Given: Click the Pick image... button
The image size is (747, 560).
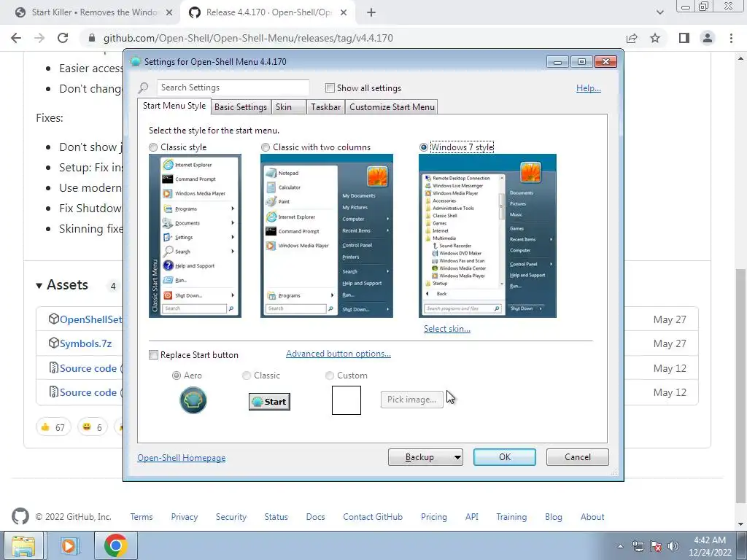Looking at the screenshot, I should coord(411,400).
